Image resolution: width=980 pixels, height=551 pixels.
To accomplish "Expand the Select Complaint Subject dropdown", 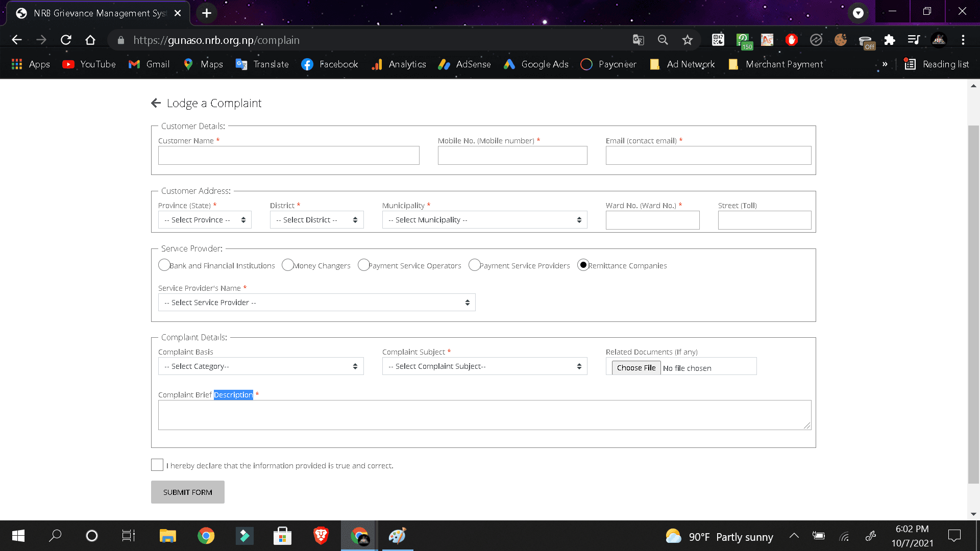I will click(485, 366).
